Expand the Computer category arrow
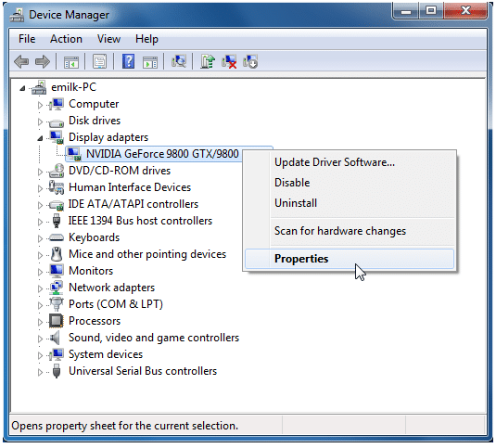The image size is (496, 448). pos(40,105)
